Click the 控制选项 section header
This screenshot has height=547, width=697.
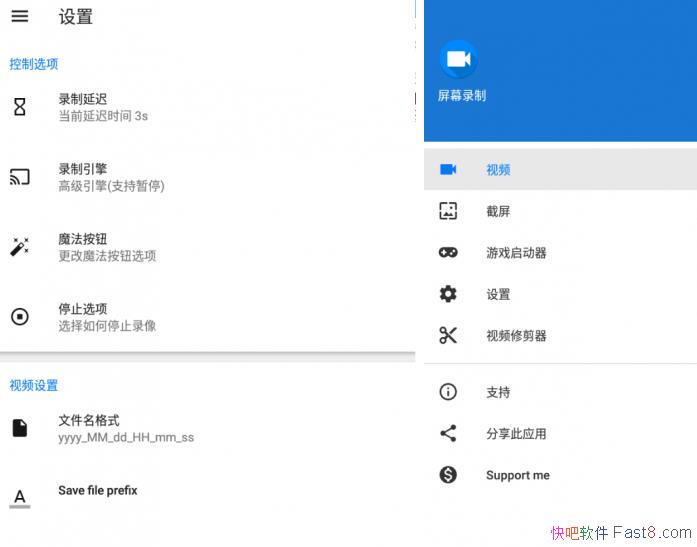[34, 64]
